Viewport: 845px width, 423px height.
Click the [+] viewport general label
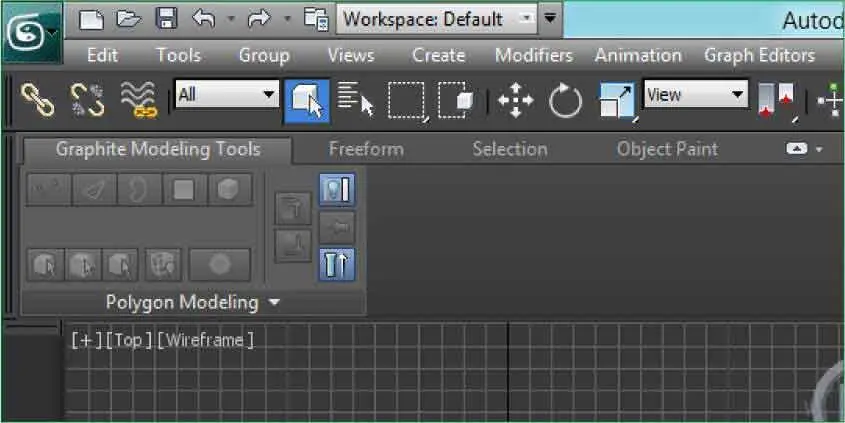tap(86, 340)
